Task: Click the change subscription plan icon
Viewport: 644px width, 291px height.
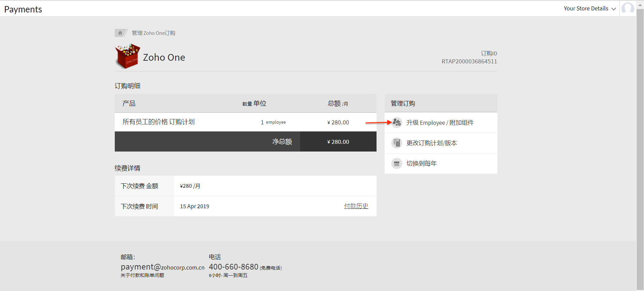Action: [x=397, y=143]
